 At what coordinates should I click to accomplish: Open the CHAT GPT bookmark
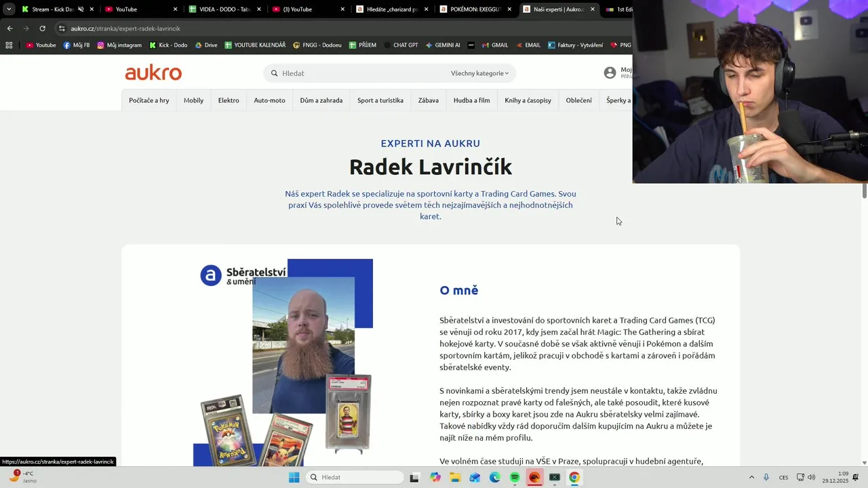click(400, 45)
